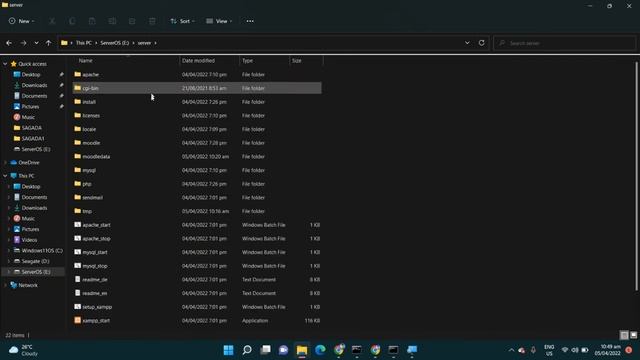This screenshot has width=640, height=360.
Task: Open Task View on taskbar
Action: coord(265,350)
